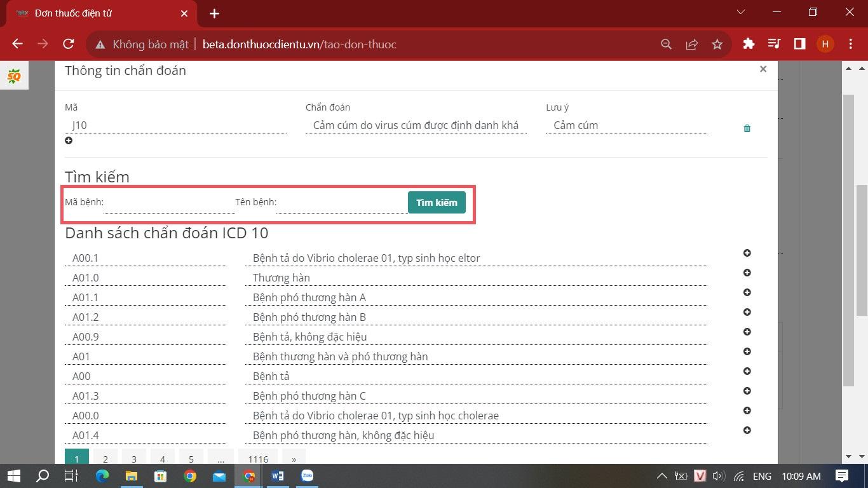Select code A00.1 in ICD list
Image resolution: width=868 pixels, height=488 pixels.
[146, 258]
